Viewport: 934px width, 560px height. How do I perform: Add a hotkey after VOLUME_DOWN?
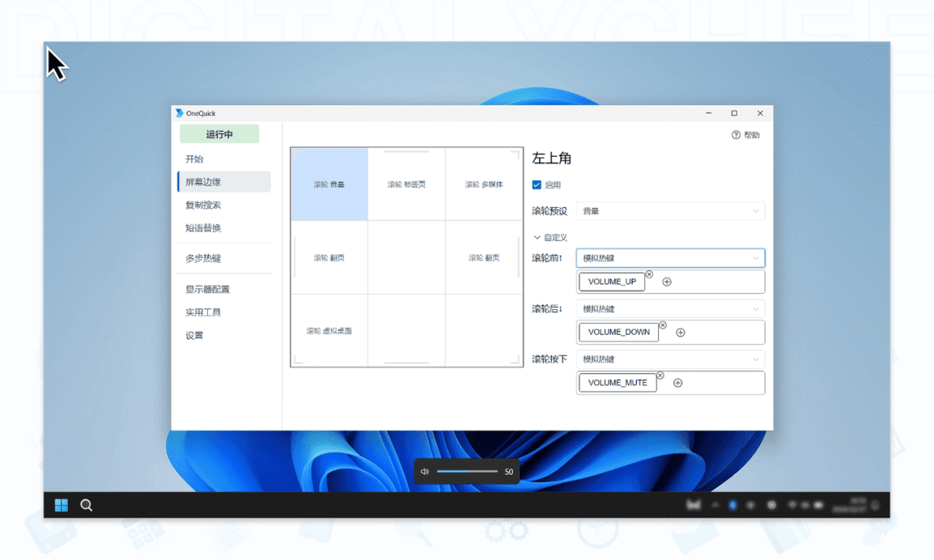pos(681,332)
